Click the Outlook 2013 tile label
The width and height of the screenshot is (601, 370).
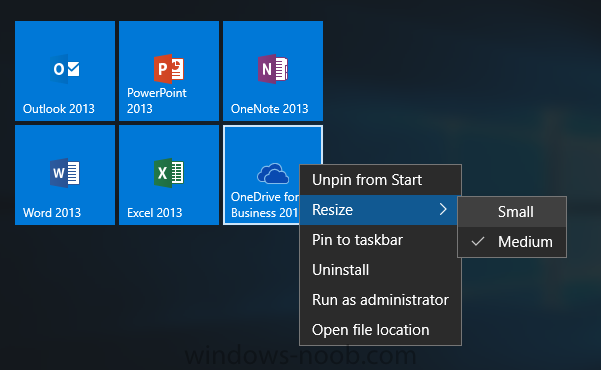pyautogui.click(x=59, y=109)
